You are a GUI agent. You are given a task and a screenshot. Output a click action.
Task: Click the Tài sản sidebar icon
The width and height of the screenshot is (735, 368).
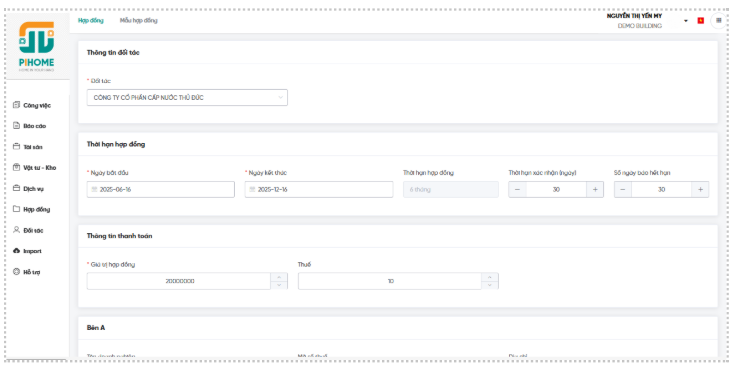pos(16,147)
